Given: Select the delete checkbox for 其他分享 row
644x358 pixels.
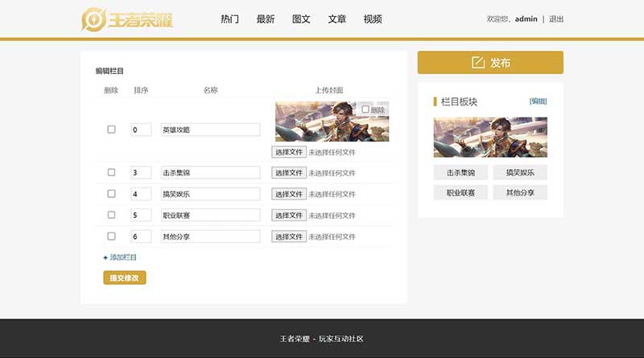Looking at the screenshot, I should 112,237.
